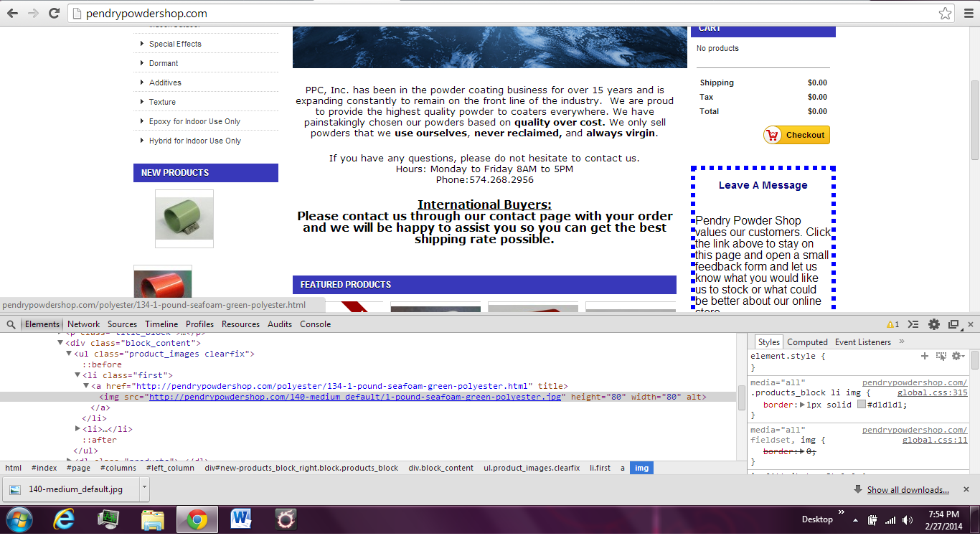This screenshot has width=980, height=551.
Task: Open the download item's dropdown arrow
Action: (x=144, y=489)
